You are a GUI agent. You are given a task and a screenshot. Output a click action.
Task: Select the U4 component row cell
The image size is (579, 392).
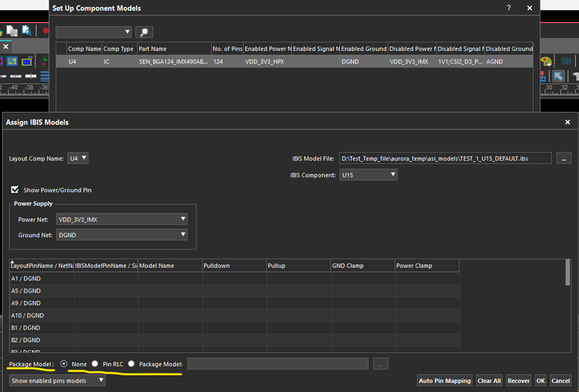coord(84,61)
